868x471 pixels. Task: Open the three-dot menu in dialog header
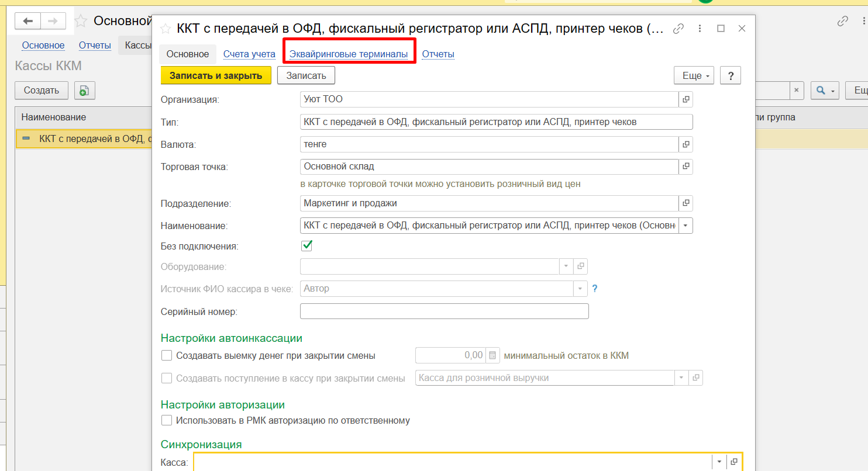[x=700, y=29]
